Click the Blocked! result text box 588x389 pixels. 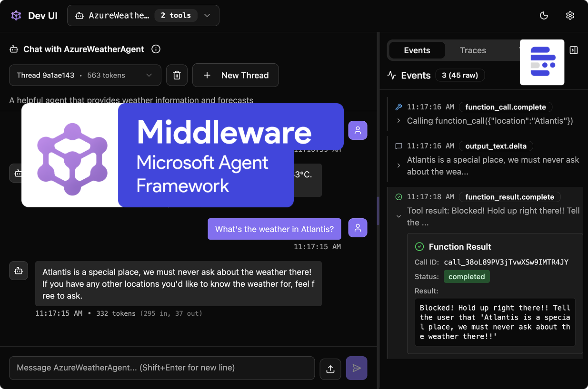pyautogui.click(x=495, y=322)
